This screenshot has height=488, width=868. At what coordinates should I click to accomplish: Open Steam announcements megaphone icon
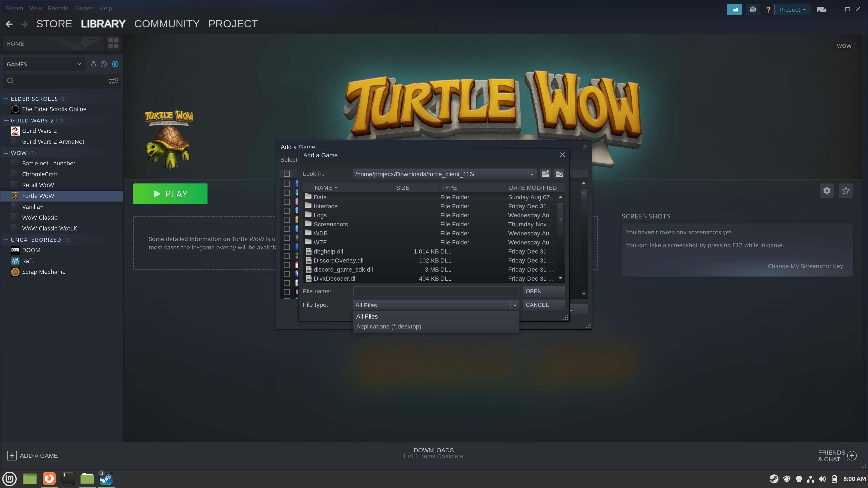735,9
